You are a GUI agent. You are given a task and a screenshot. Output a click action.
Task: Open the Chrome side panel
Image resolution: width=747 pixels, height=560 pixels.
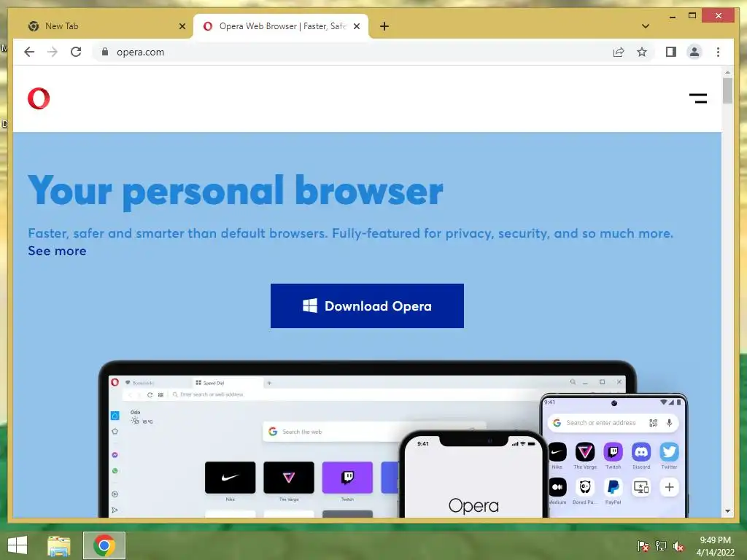[x=671, y=52]
